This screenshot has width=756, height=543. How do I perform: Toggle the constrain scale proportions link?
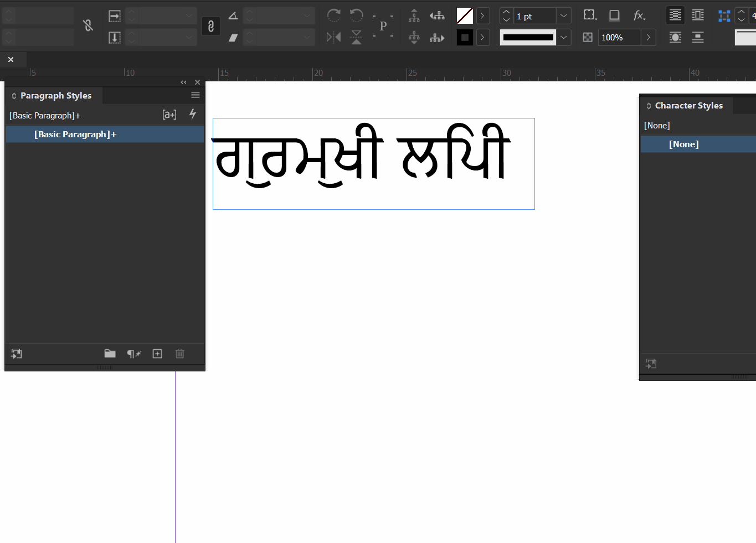210,25
